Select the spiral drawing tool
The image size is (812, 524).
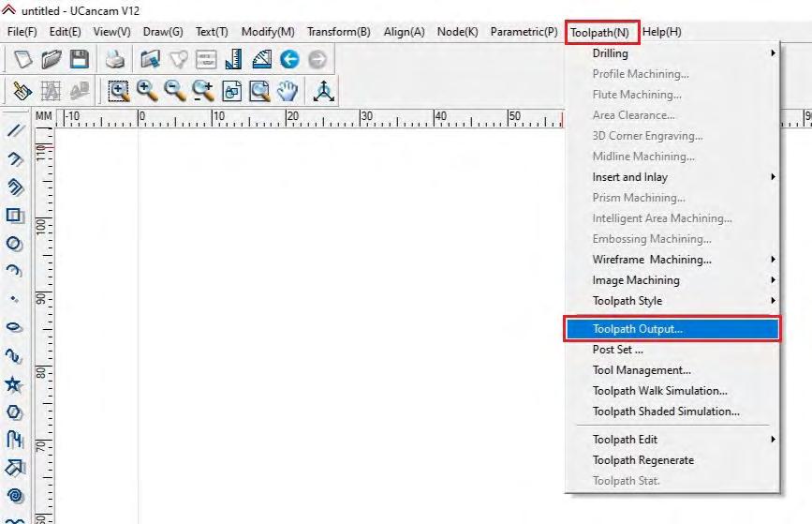pos(15,496)
